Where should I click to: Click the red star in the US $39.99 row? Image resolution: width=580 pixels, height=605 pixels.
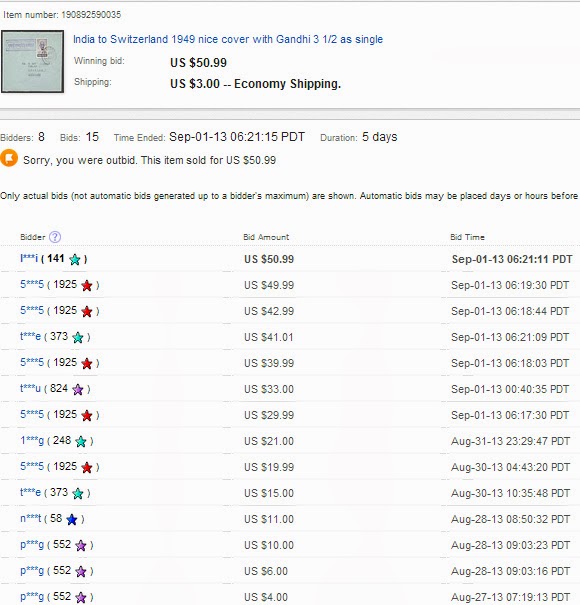pos(87,363)
